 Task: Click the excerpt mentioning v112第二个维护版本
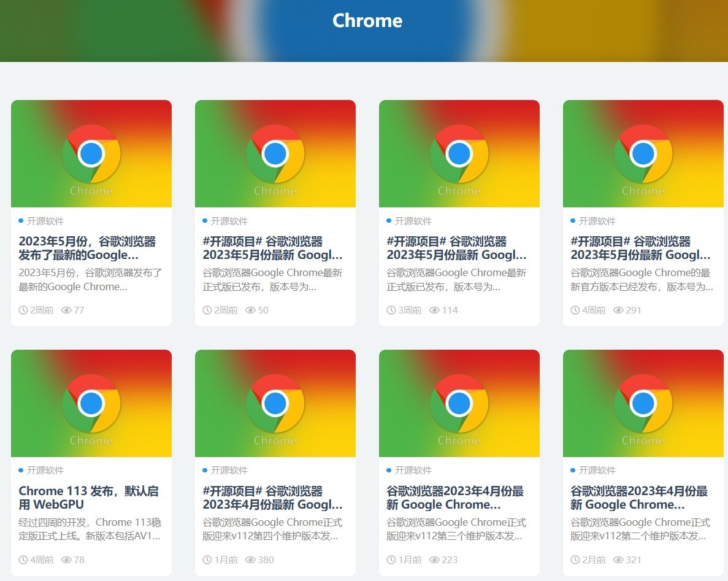pos(640,529)
